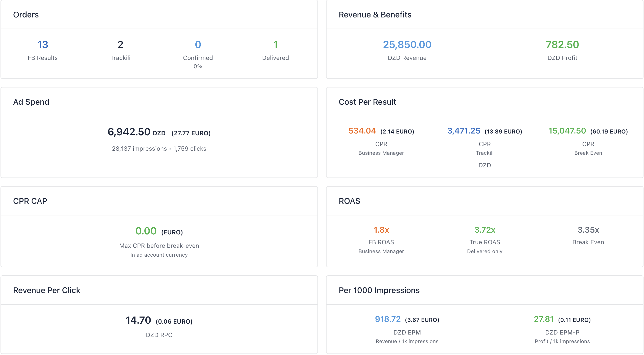The image size is (644, 355).
Task: Click the 918.72 DZD EPM value
Action: (x=388, y=319)
